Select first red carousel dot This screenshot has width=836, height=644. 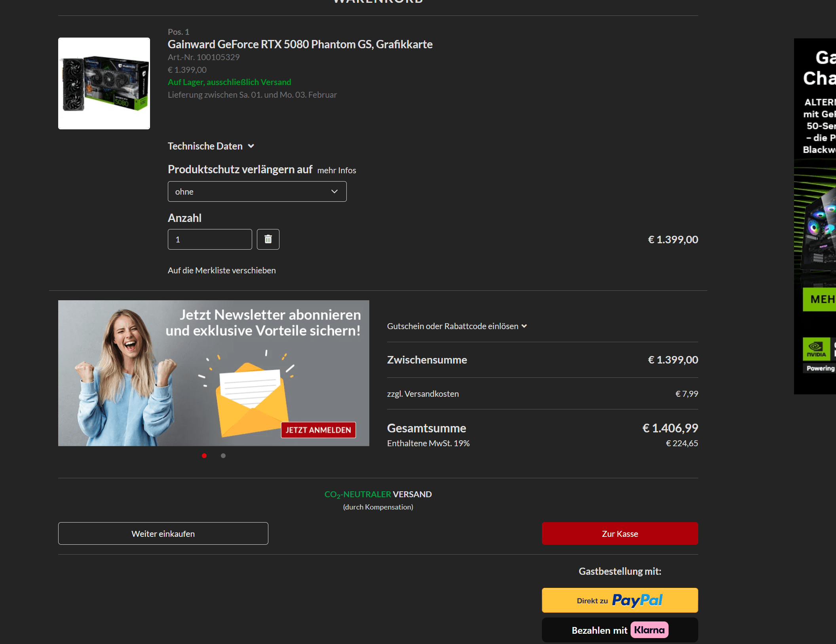tap(204, 456)
